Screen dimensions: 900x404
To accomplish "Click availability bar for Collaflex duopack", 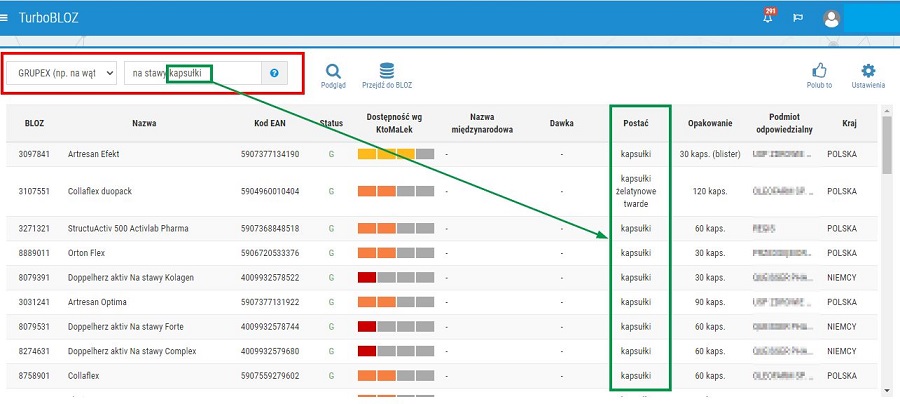I will pos(396,191).
